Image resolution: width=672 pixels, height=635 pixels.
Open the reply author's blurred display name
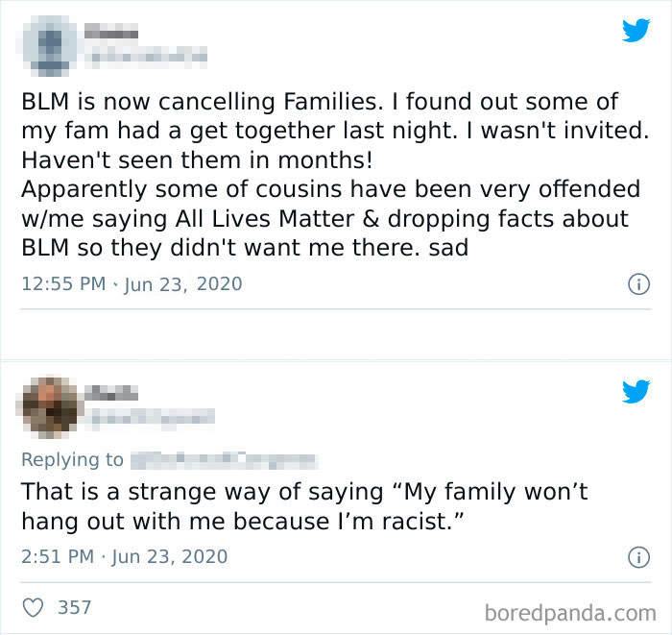click(x=108, y=393)
